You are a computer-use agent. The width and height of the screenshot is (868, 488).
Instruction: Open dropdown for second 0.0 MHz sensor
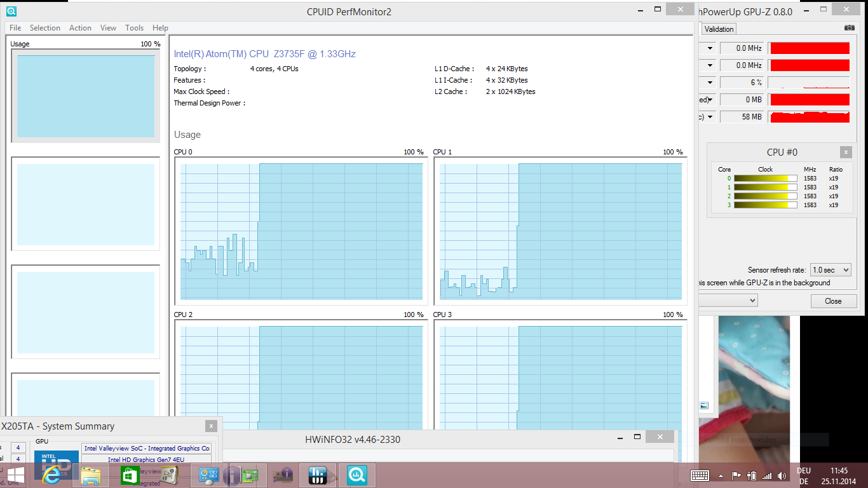(710, 65)
